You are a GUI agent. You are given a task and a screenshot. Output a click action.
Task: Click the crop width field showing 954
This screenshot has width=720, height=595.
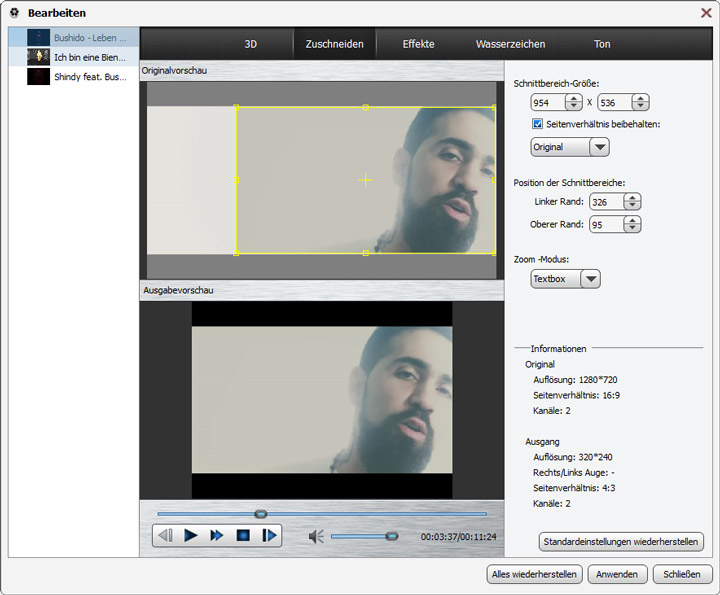(549, 103)
